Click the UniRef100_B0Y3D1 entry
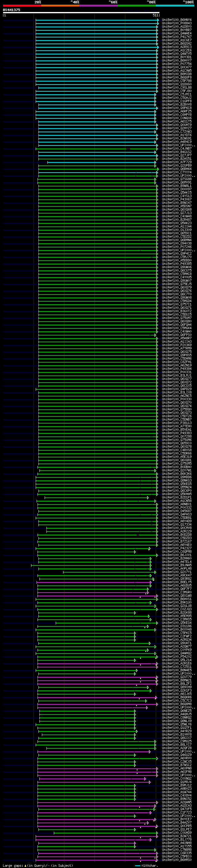Image resolution: width=197 pixels, height=868 pixels. tap(177, 57)
